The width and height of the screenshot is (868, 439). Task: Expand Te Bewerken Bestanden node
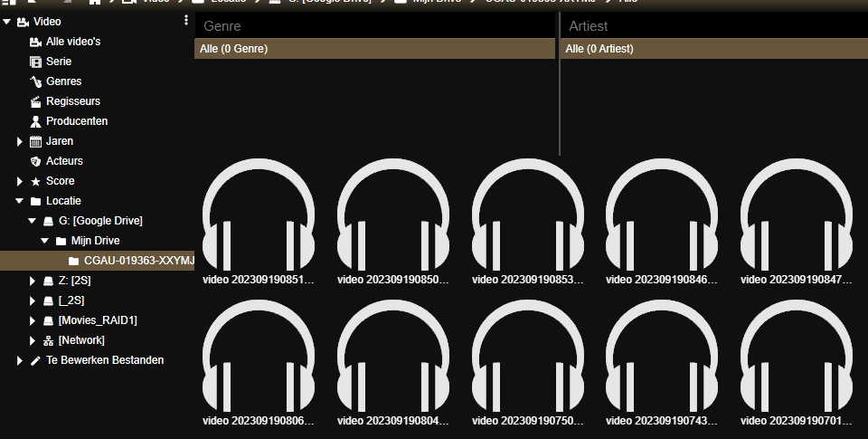(x=19, y=361)
